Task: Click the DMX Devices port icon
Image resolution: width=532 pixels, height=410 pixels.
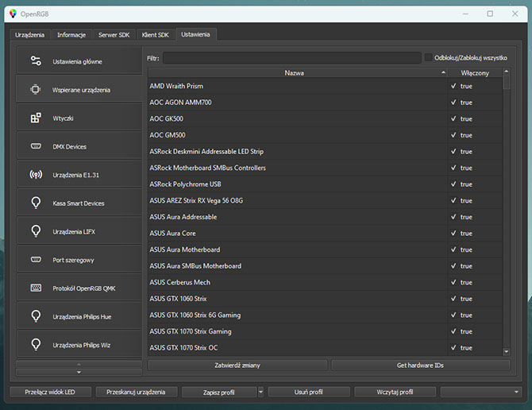Action: (36, 146)
